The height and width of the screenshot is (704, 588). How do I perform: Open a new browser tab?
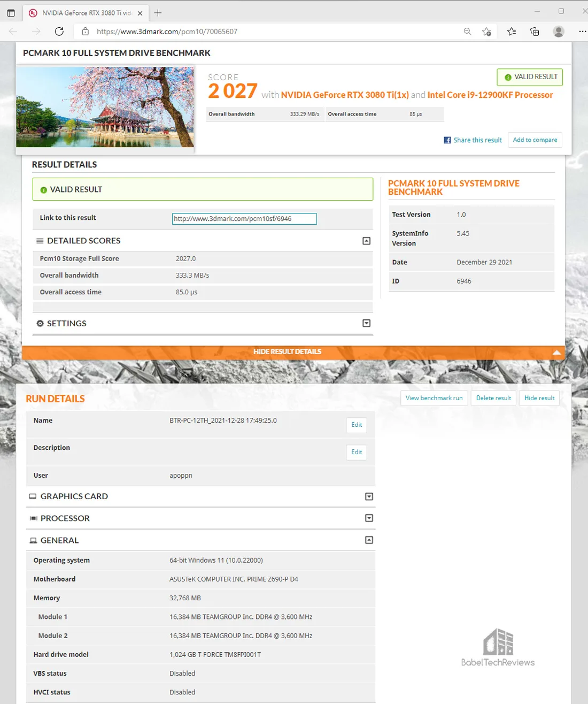pyautogui.click(x=158, y=13)
